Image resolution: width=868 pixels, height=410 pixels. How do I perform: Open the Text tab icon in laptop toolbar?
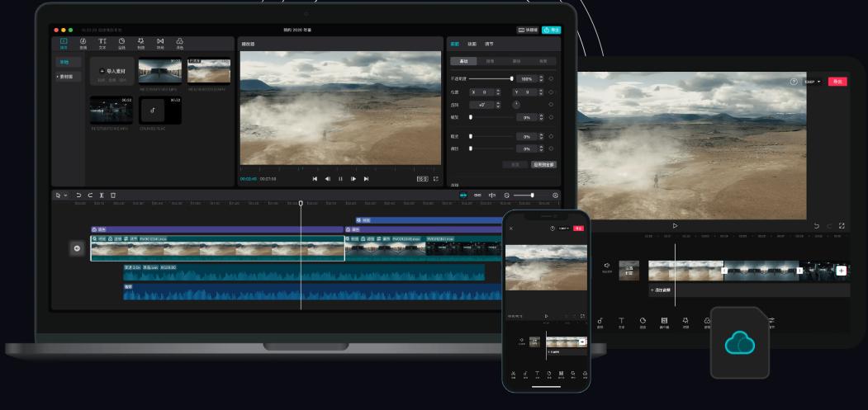[x=102, y=42]
